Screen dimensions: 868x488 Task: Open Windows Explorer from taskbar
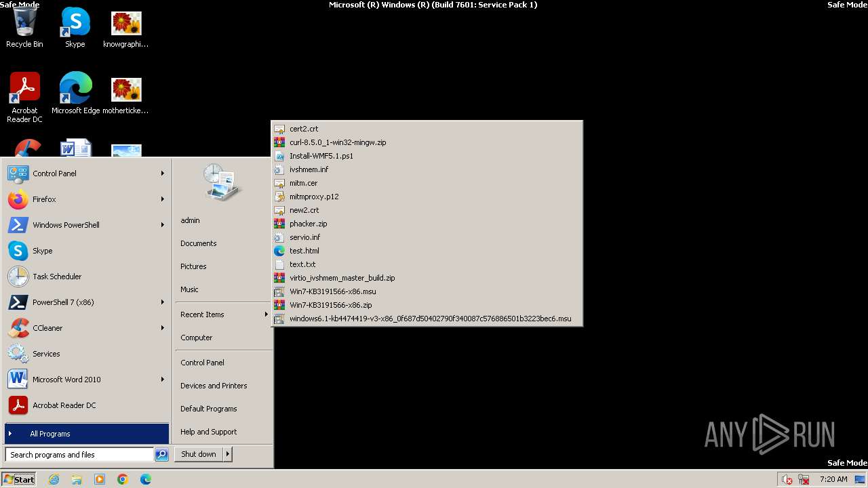[77, 479]
